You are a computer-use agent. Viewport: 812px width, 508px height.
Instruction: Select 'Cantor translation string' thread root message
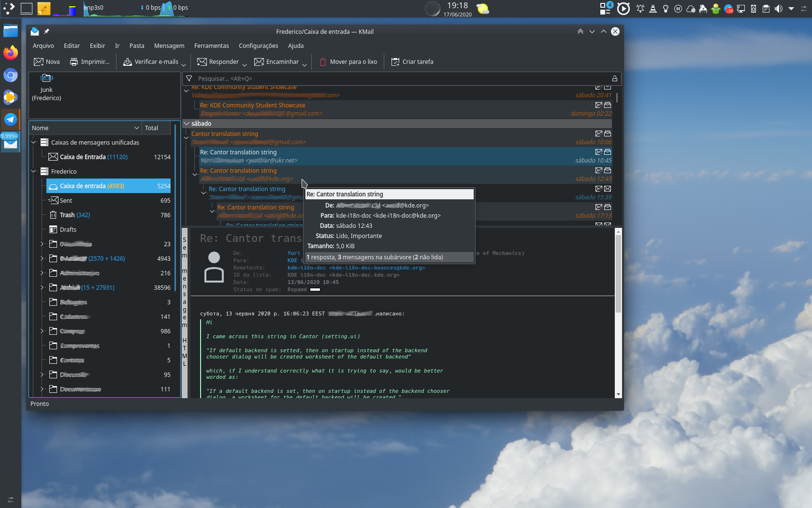(x=401, y=138)
